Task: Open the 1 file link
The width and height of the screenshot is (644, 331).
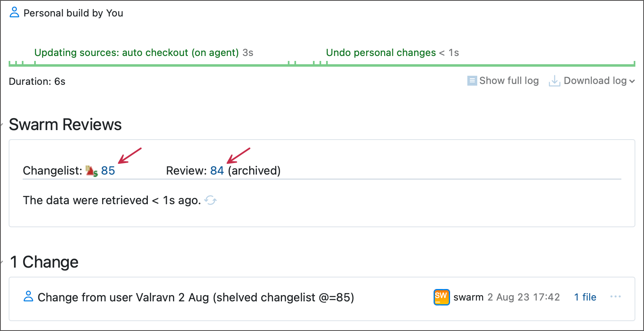Action: 585,297
